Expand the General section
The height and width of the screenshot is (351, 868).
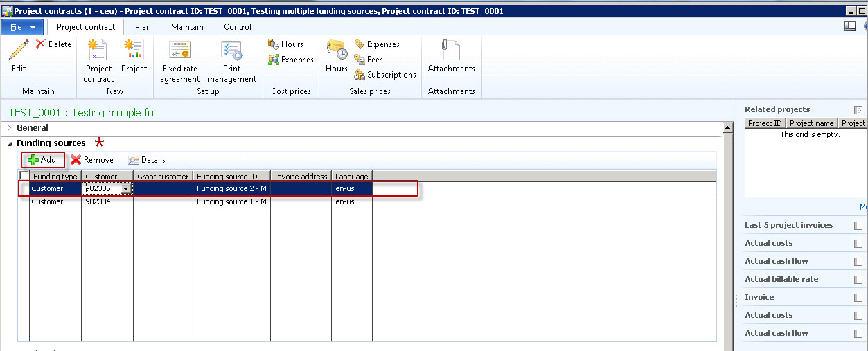click(x=10, y=128)
